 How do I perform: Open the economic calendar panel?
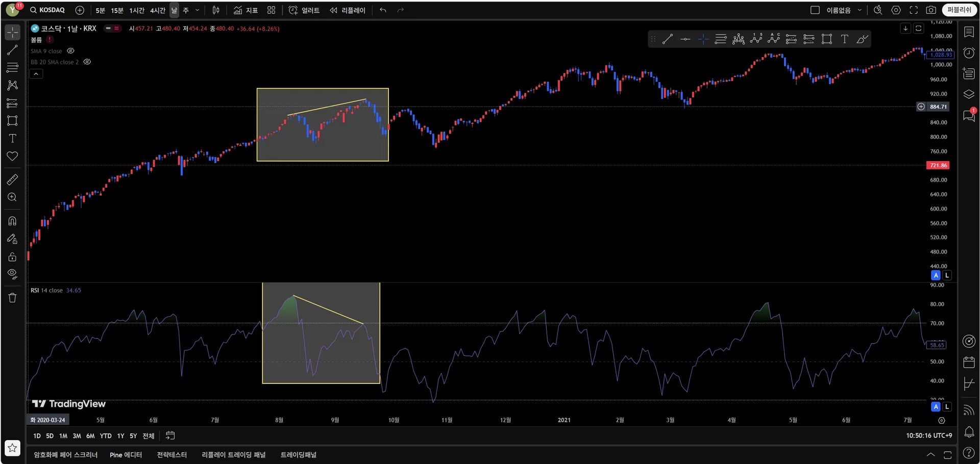point(969,363)
